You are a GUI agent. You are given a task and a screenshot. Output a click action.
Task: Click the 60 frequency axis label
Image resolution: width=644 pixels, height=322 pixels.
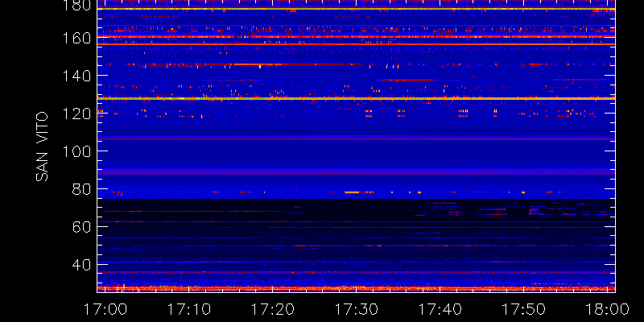(83, 227)
